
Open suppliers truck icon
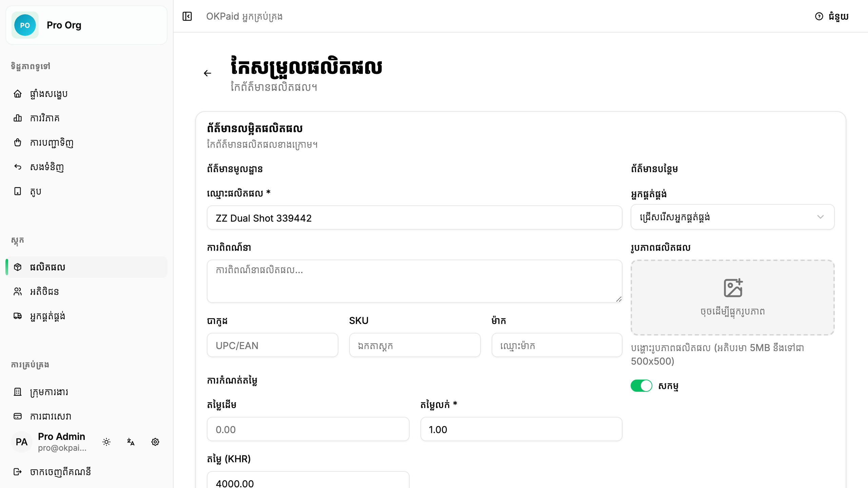click(x=18, y=316)
